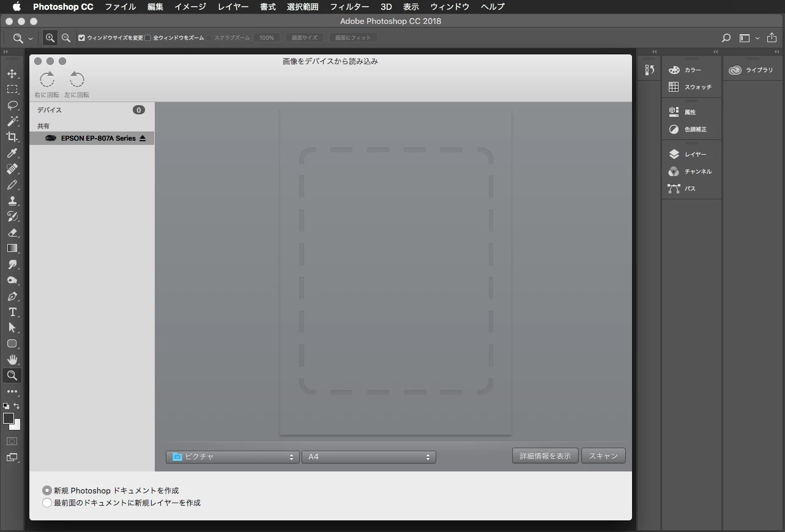Viewport: 785px width, 532px height.
Task: Select the Brush tool
Action: [12, 185]
